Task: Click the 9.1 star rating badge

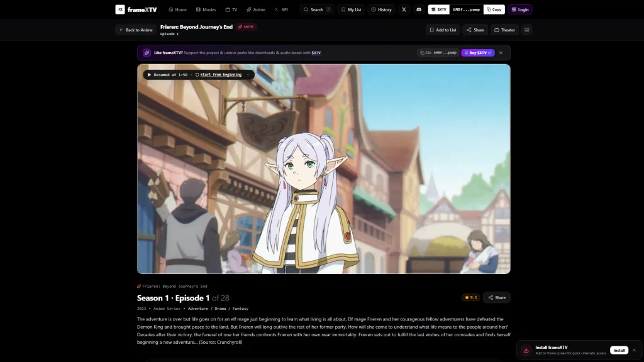Action: pyautogui.click(x=470, y=297)
